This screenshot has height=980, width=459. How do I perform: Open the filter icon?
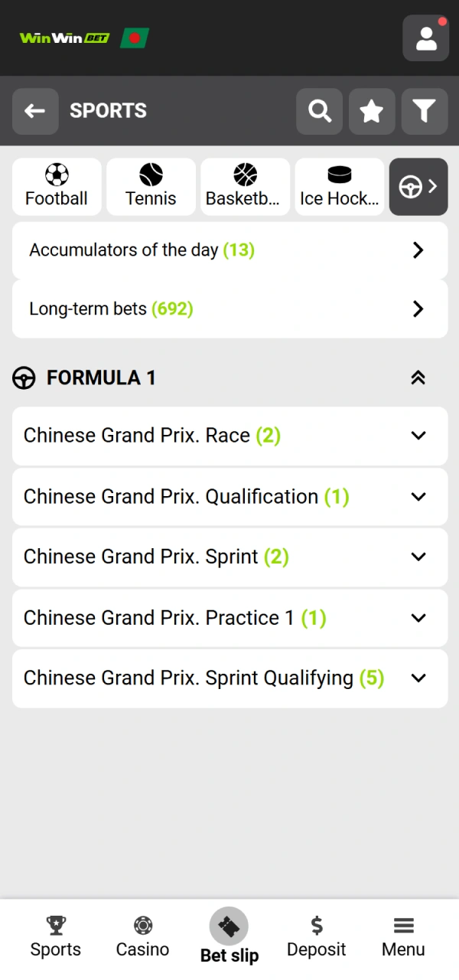(424, 111)
